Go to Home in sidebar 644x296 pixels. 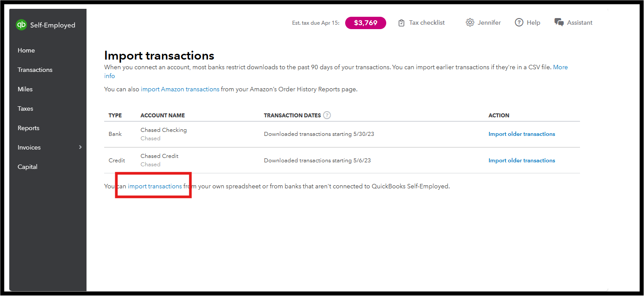pyautogui.click(x=26, y=50)
